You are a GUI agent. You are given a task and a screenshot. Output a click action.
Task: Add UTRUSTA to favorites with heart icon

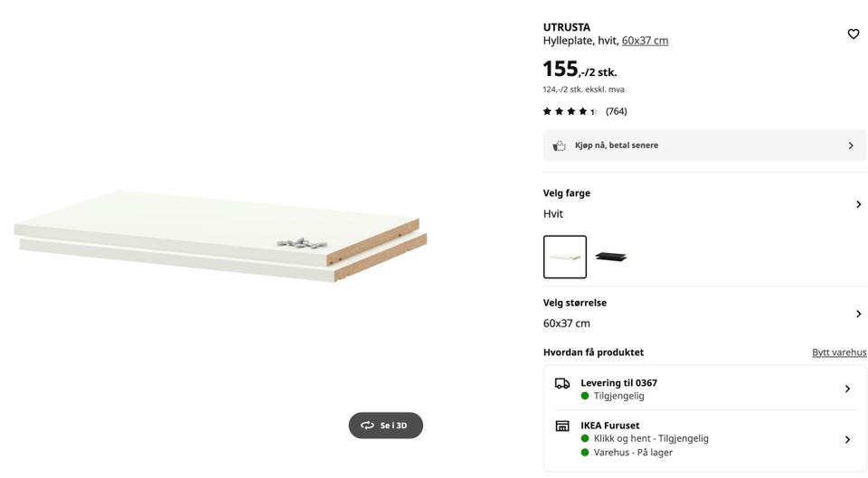(853, 34)
